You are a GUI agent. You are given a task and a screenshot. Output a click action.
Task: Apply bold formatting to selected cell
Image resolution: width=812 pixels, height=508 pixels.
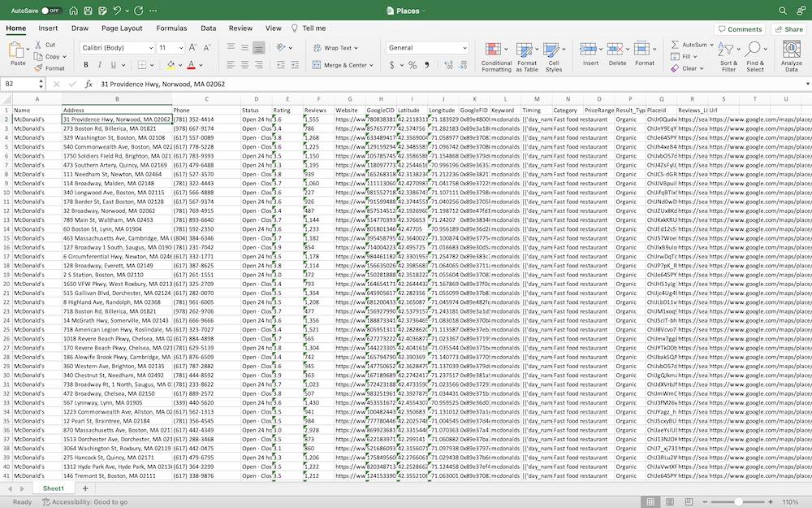[85, 64]
